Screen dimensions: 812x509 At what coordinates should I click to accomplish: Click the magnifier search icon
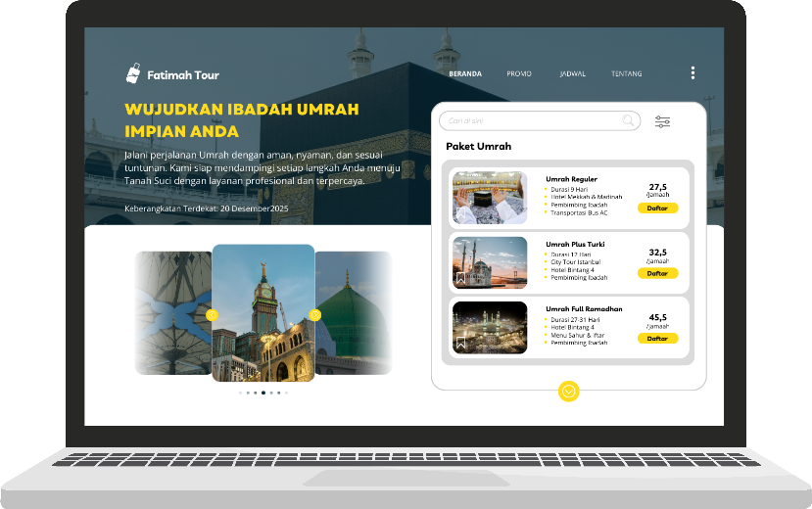628,120
